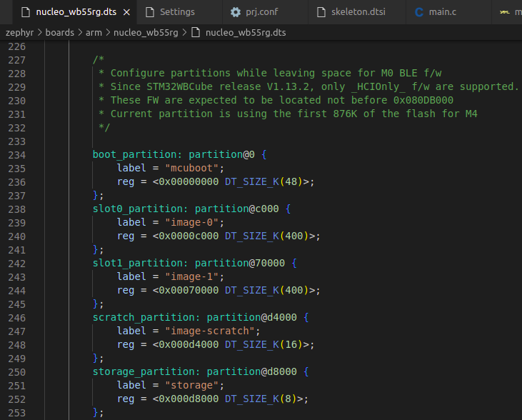Image resolution: width=522 pixels, height=420 pixels.
Task: Switch to the main.c tab
Action: coord(448,12)
